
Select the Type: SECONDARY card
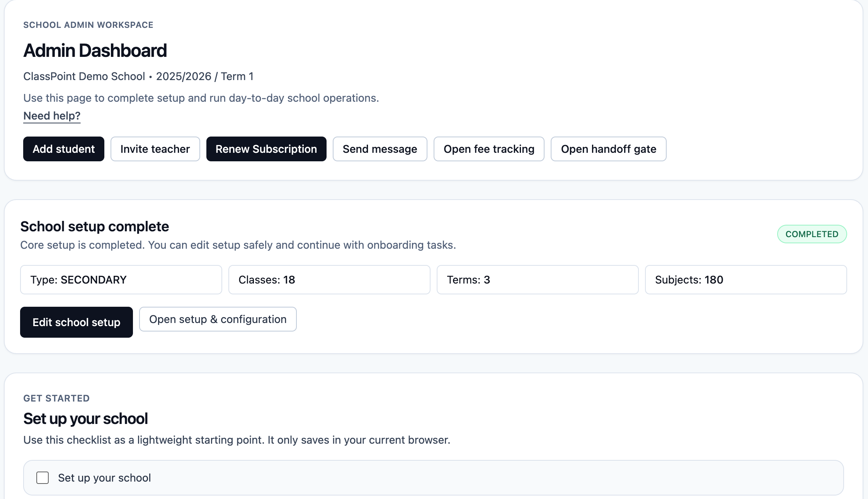coord(121,280)
